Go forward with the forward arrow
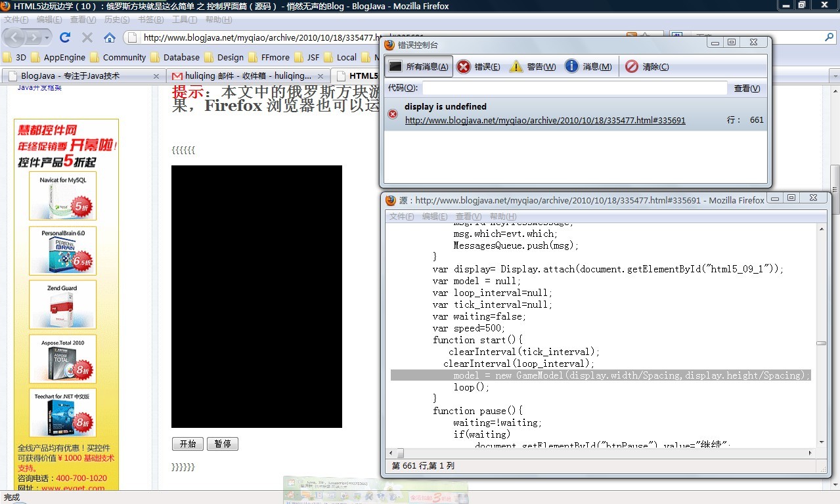This screenshot has height=504, width=840. pyautogui.click(x=34, y=37)
